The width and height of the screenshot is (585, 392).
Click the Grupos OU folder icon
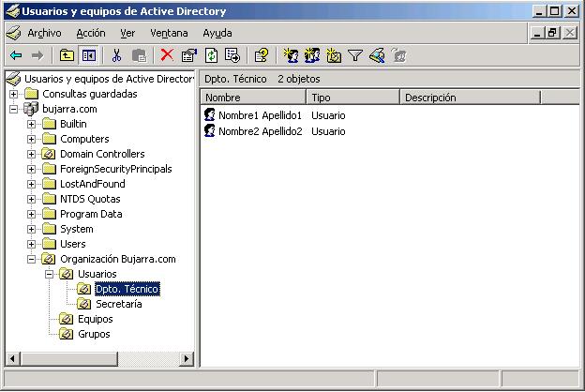(x=67, y=334)
